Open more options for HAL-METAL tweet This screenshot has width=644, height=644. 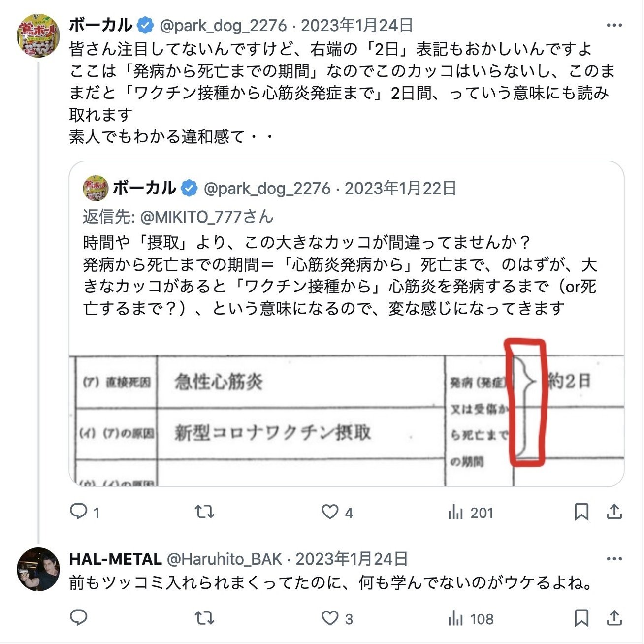tap(614, 559)
